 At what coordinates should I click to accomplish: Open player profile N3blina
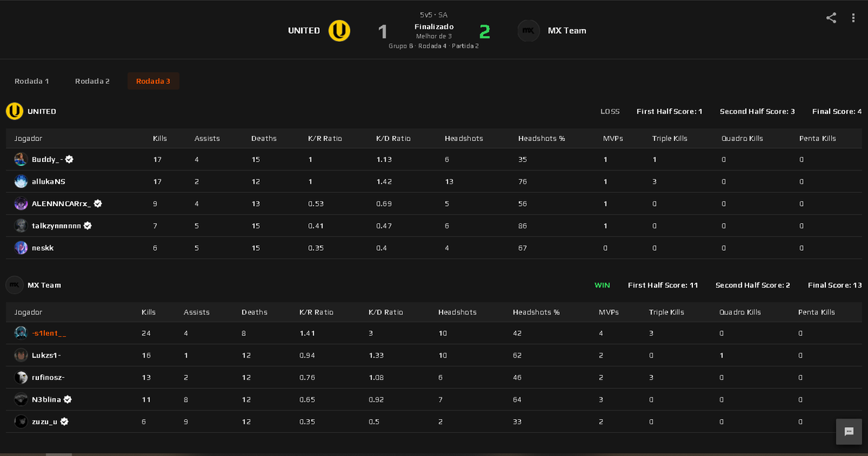(46, 400)
